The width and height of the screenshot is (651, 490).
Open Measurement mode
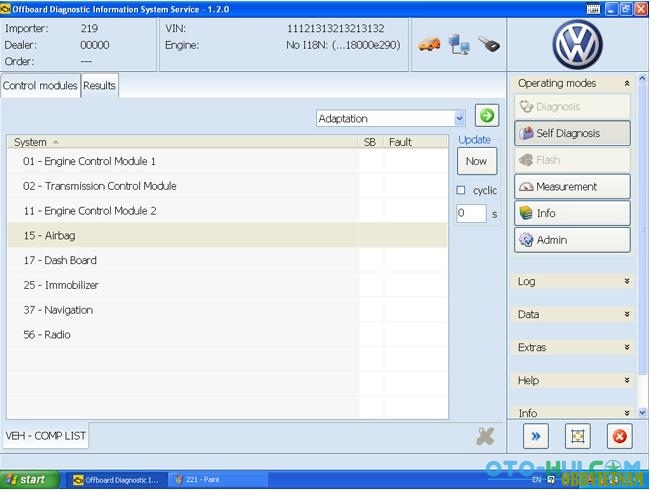click(572, 186)
